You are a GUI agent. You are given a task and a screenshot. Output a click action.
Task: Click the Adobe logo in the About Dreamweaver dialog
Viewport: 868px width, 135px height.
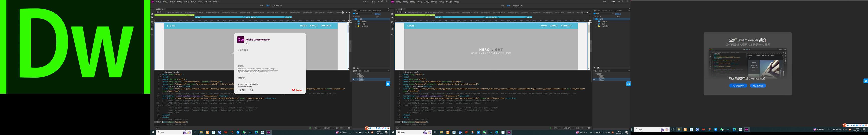(297, 90)
